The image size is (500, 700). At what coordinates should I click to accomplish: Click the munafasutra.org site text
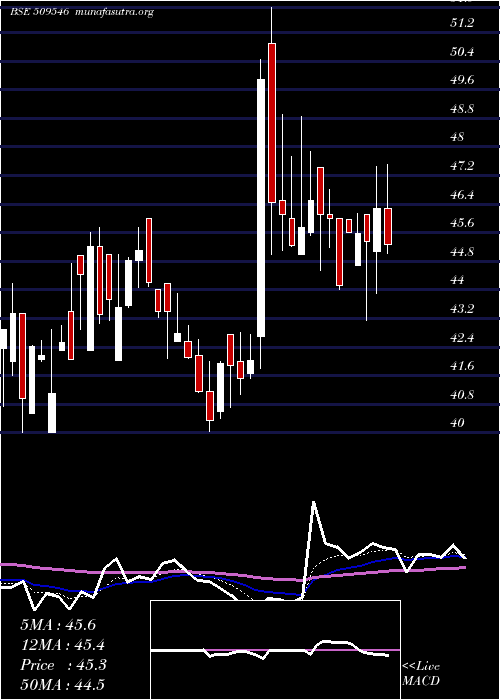coord(115,12)
